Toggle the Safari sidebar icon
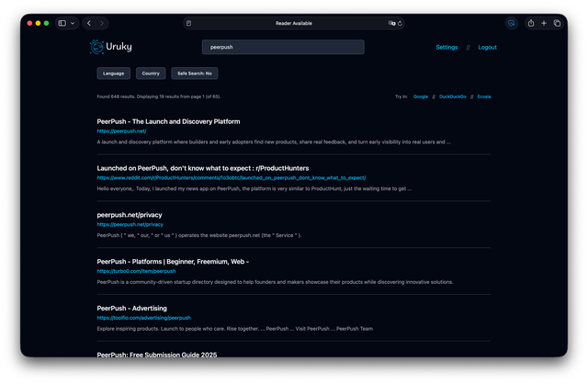The width and height of the screenshot is (588, 384). click(62, 23)
